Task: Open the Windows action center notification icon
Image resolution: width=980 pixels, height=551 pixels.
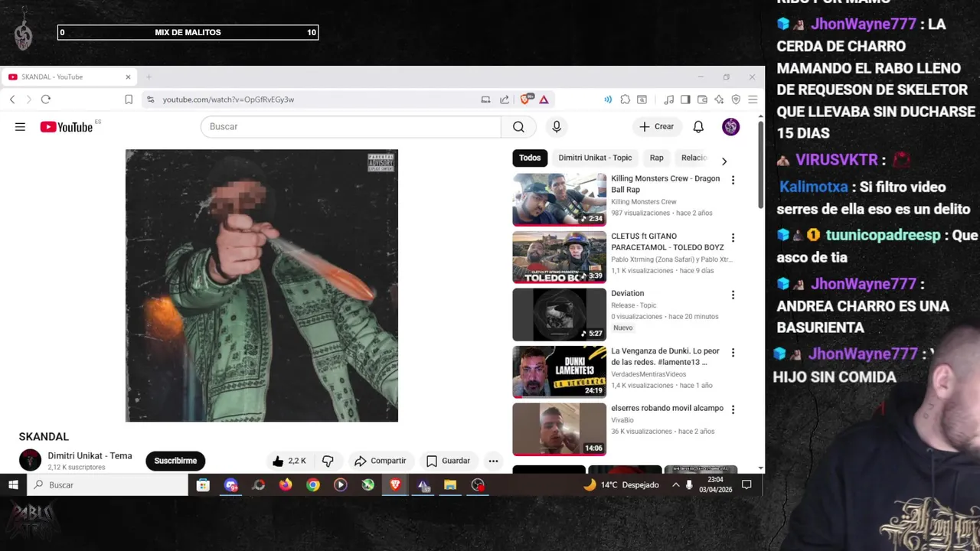Action: [x=746, y=484]
